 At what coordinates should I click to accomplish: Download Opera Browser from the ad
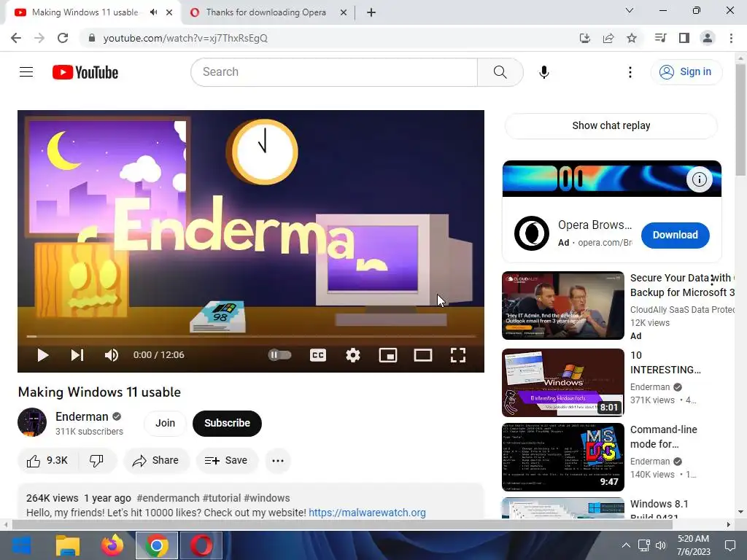click(675, 236)
